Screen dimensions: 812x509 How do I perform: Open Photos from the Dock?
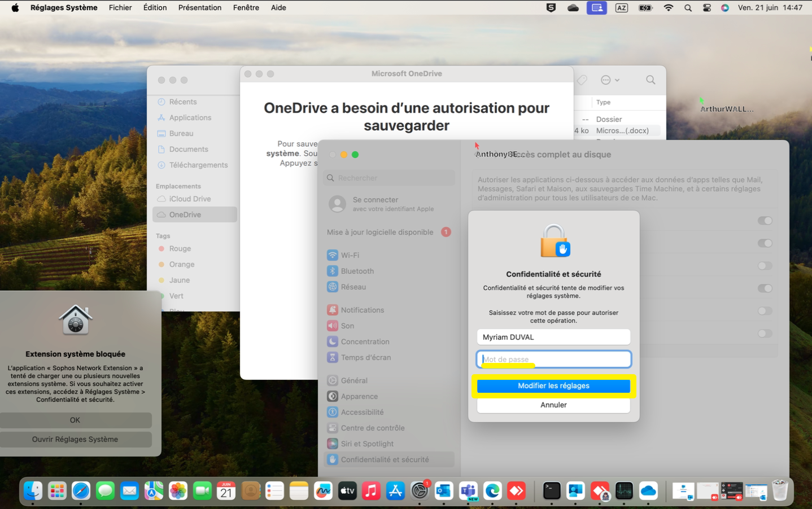[x=178, y=491]
